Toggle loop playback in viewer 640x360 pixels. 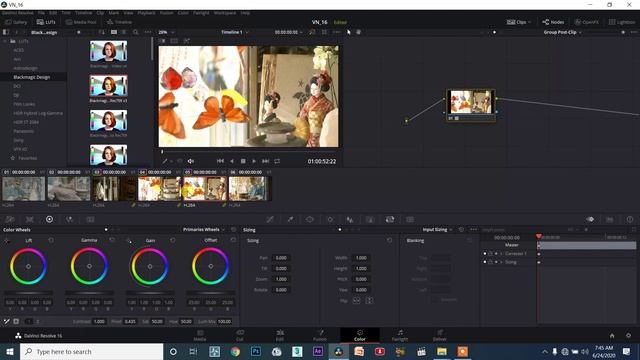click(277, 161)
